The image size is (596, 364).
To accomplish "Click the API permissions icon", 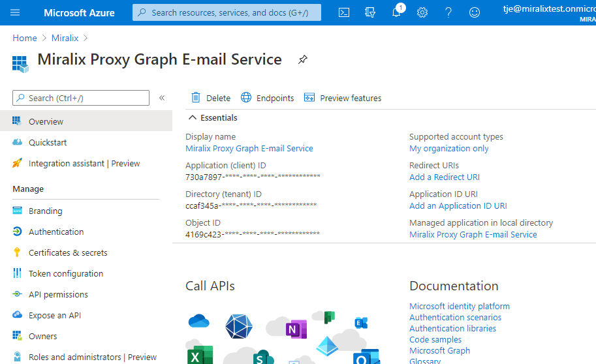I will pyautogui.click(x=17, y=294).
